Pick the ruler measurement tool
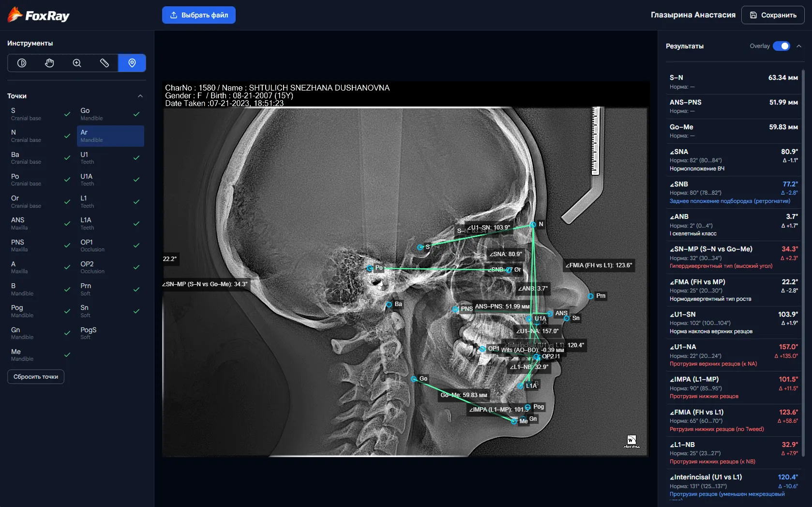Viewport: 812px width, 507px height. point(105,63)
